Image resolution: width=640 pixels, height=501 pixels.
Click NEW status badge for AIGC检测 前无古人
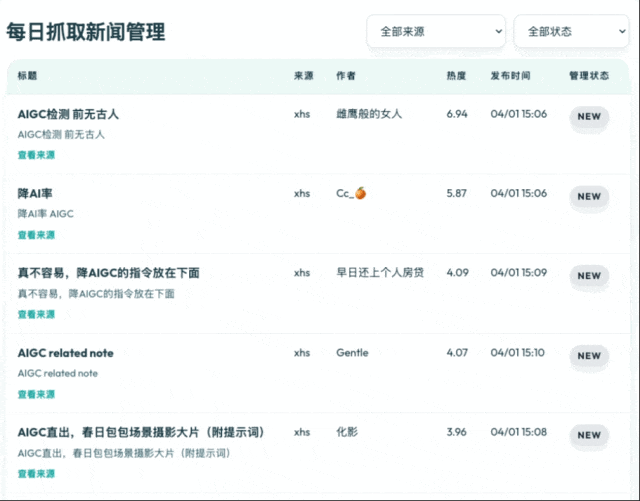(589, 117)
